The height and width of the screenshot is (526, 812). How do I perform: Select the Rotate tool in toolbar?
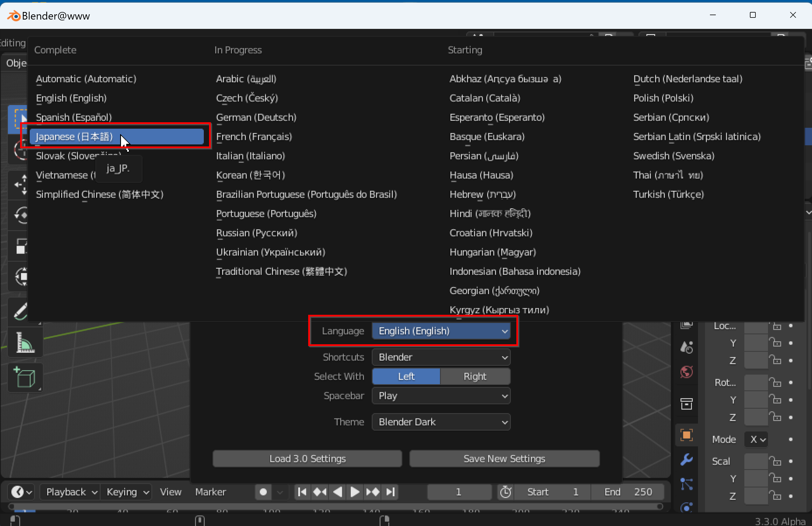click(20, 215)
